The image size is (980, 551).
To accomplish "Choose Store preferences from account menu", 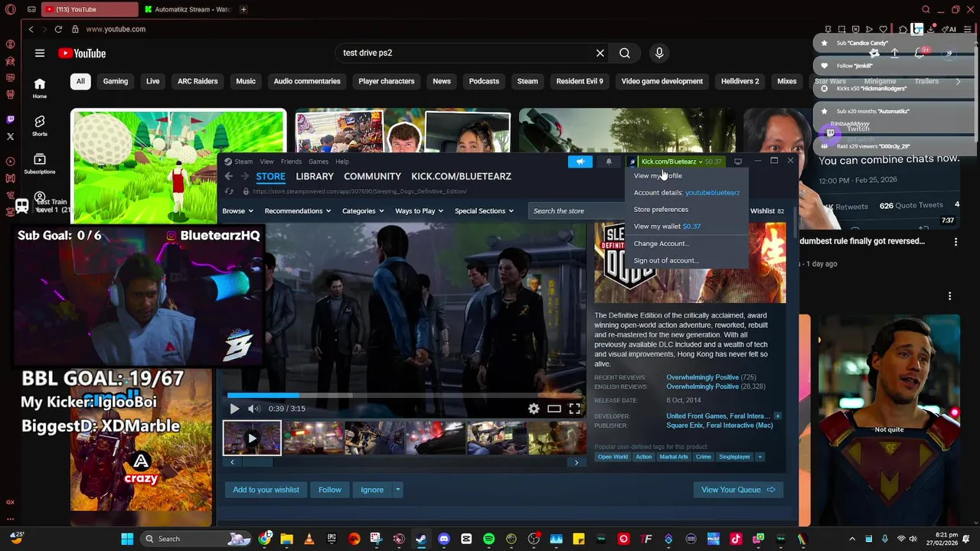I will [x=661, y=210].
